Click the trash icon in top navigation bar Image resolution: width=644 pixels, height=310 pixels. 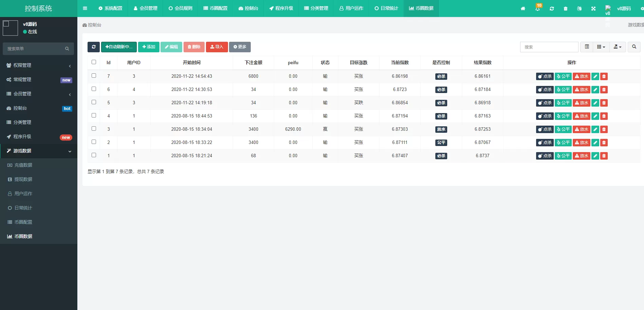click(565, 8)
